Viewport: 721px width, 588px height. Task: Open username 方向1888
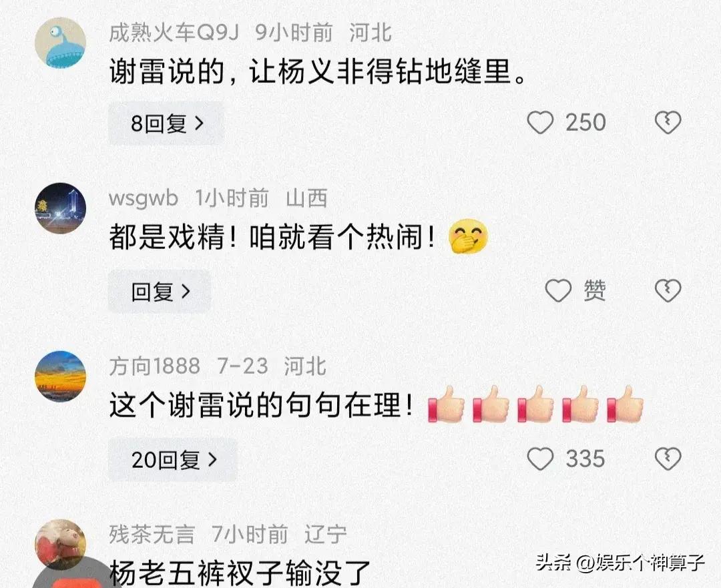(x=154, y=366)
